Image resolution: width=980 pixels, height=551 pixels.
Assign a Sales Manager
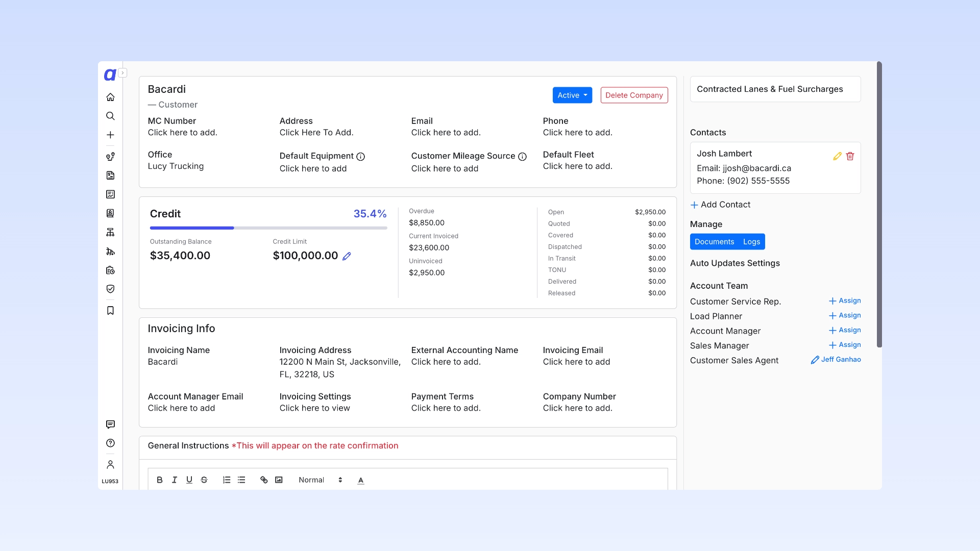[845, 345]
